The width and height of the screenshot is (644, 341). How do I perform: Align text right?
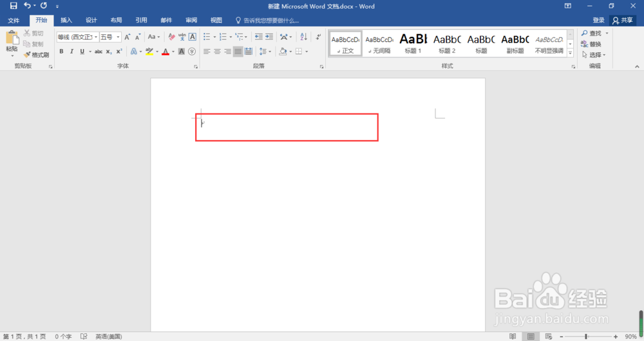(227, 52)
